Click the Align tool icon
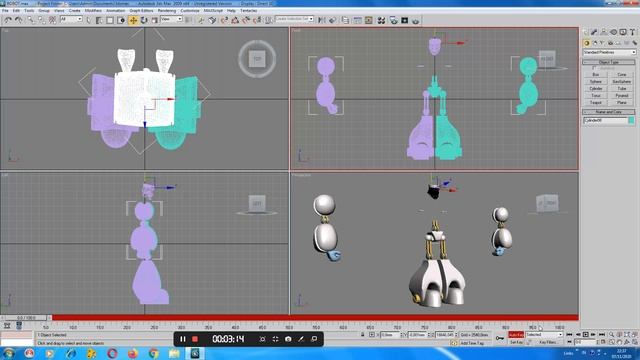Image resolution: width=640 pixels, height=360 pixels. (x=333, y=20)
